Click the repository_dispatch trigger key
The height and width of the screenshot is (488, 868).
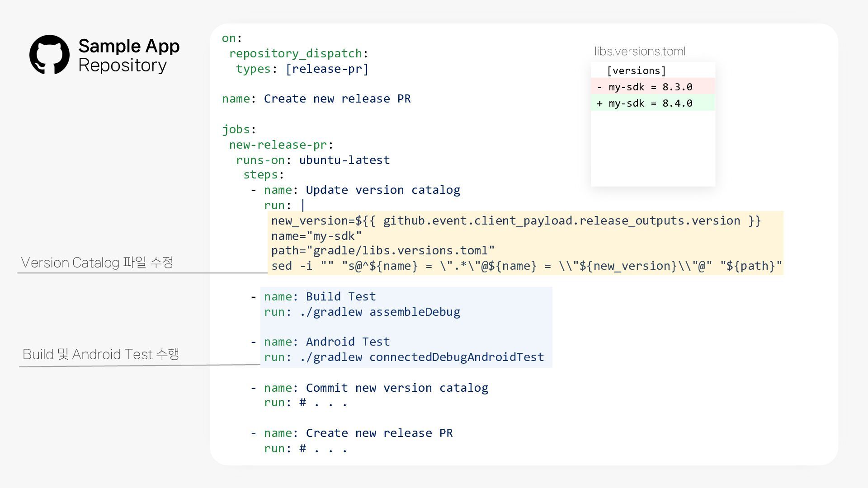click(296, 54)
